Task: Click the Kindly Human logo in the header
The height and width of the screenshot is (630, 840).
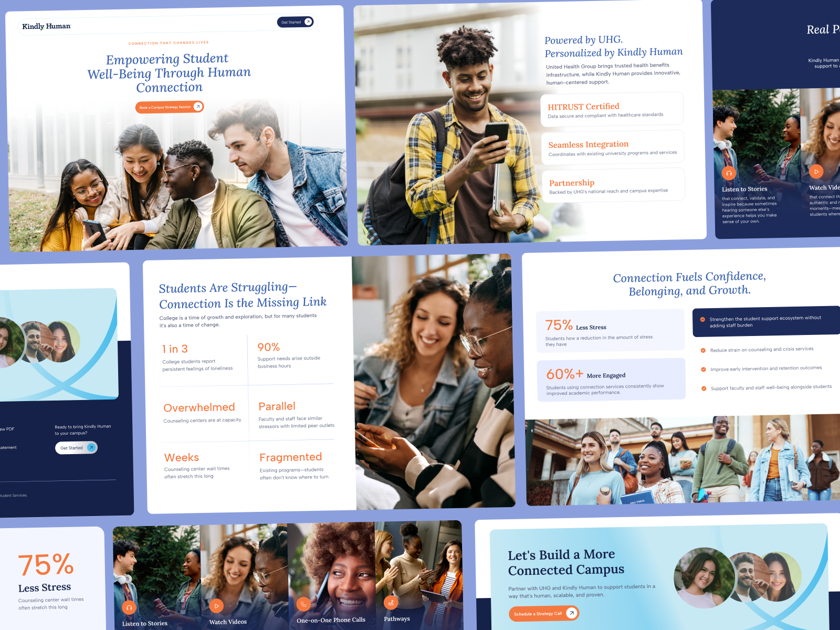Action: coord(46,26)
